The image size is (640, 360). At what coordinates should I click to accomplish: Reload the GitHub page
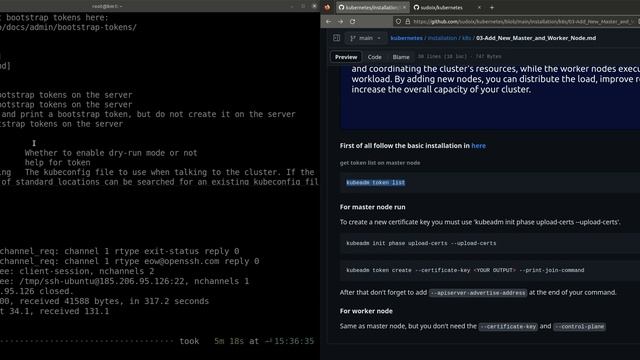coord(353,22)
